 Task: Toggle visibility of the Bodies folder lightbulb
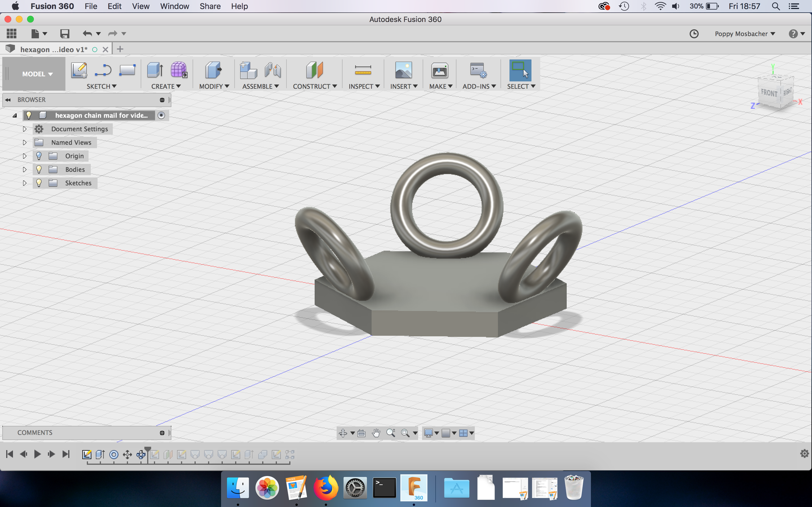click(x=39, y=169)
